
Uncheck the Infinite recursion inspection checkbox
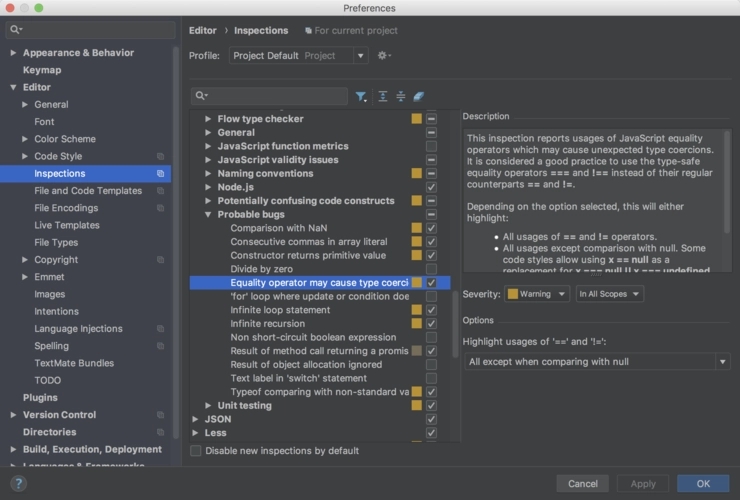[431, 324]
